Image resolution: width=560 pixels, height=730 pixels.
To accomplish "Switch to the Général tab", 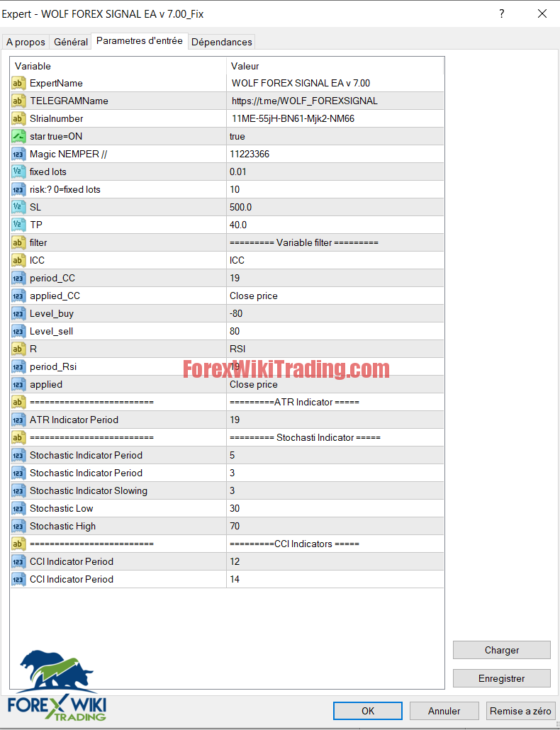I will 71,42.
